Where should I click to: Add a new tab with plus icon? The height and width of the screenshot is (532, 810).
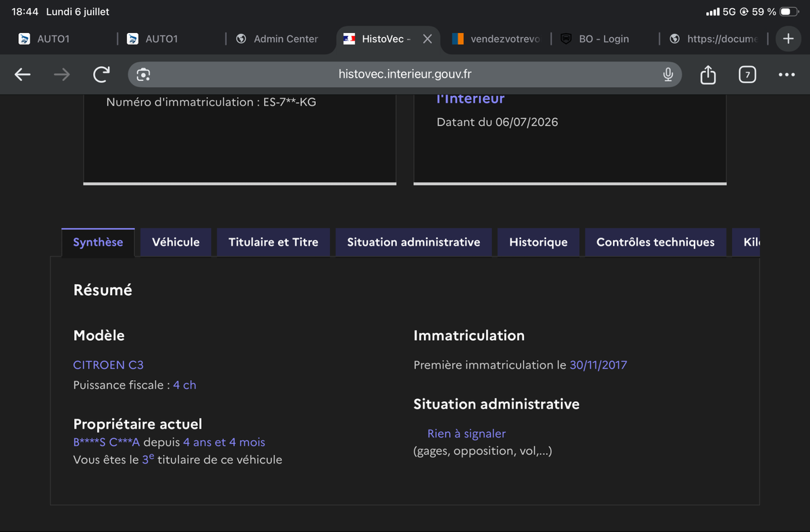(788, 38)
